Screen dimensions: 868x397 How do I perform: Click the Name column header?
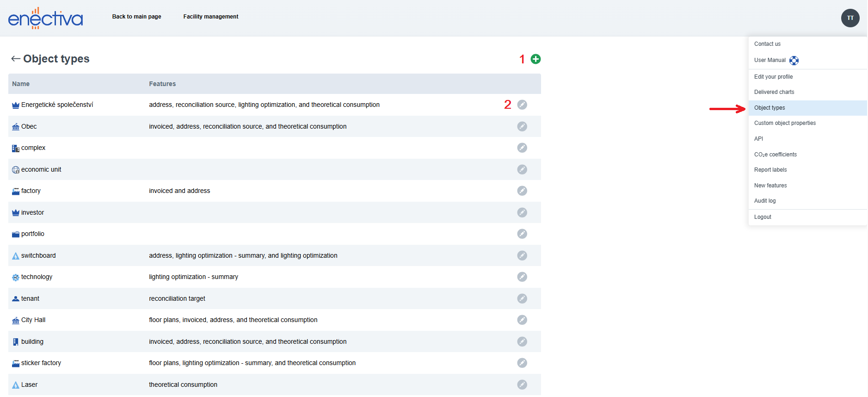click(21, 84)
